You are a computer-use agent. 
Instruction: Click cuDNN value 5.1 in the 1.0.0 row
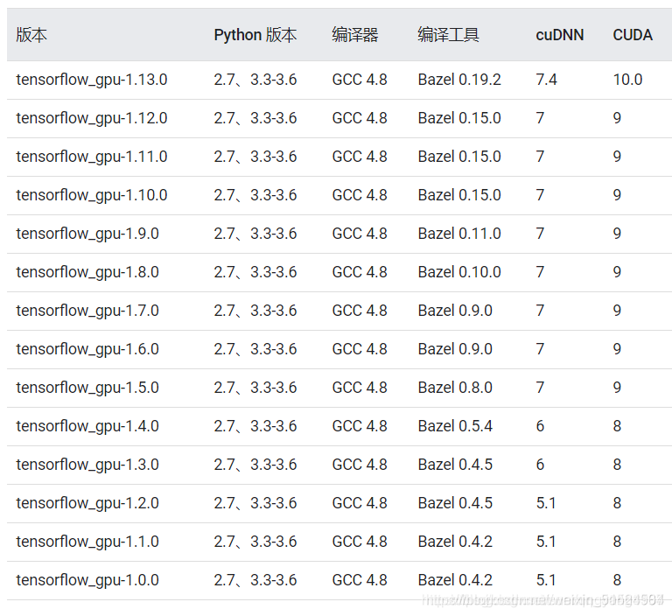(546, 580)
